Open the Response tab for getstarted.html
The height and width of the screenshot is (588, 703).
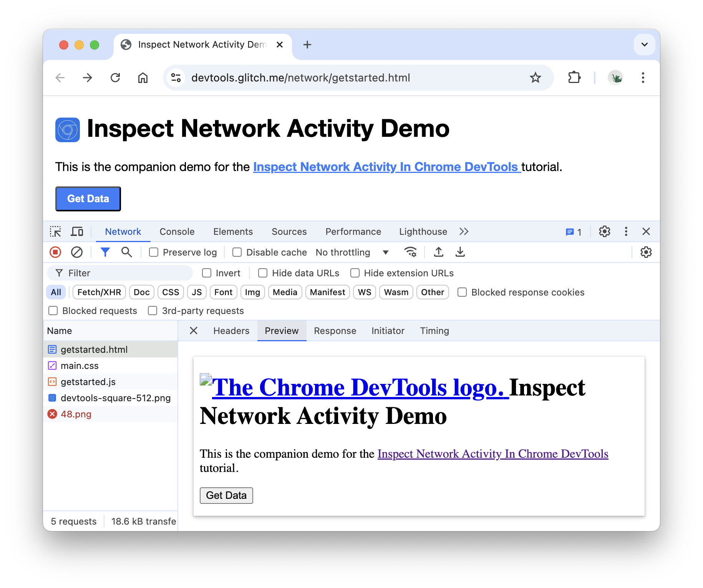(334, 331)
